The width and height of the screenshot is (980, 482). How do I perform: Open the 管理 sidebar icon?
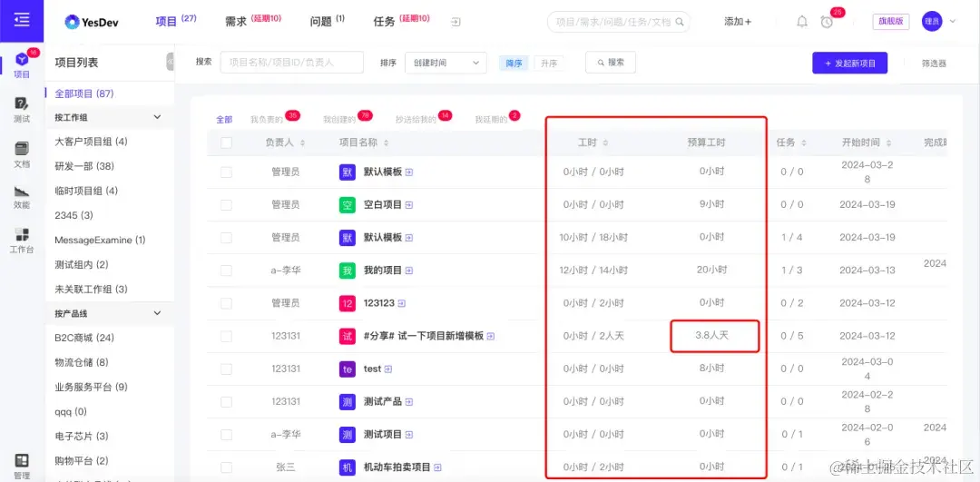[22, 466]
